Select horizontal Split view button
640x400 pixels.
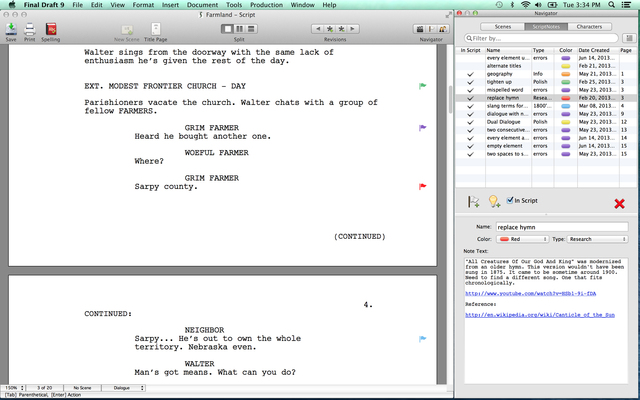251,29
